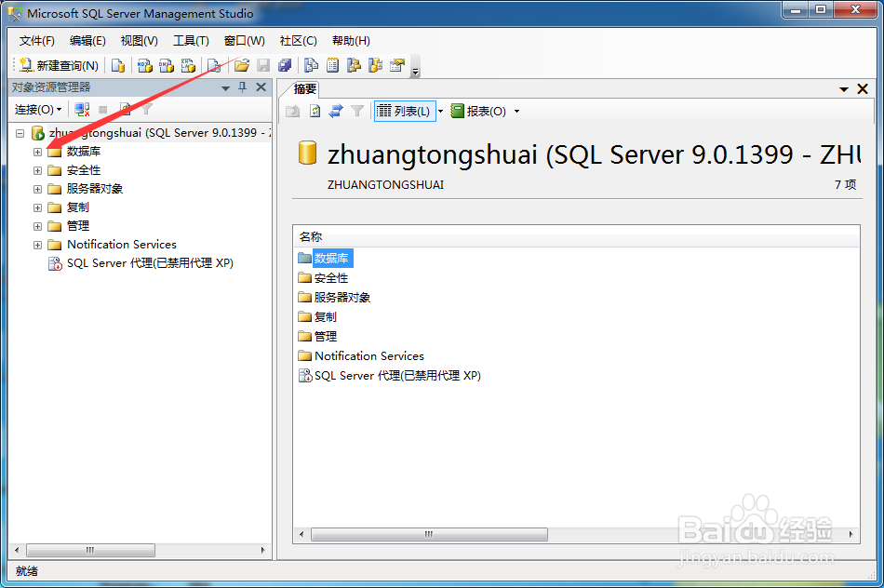
Task: Click the Filter icon in Object Explorer toolbar
Action: point(147,110)
